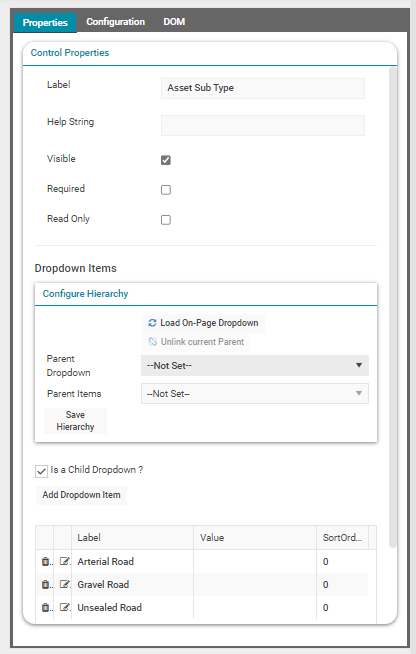The width and height of the screenshot is (416, 654).
Task: Click the Add Dropdown Item button
Action: [81, 495]
